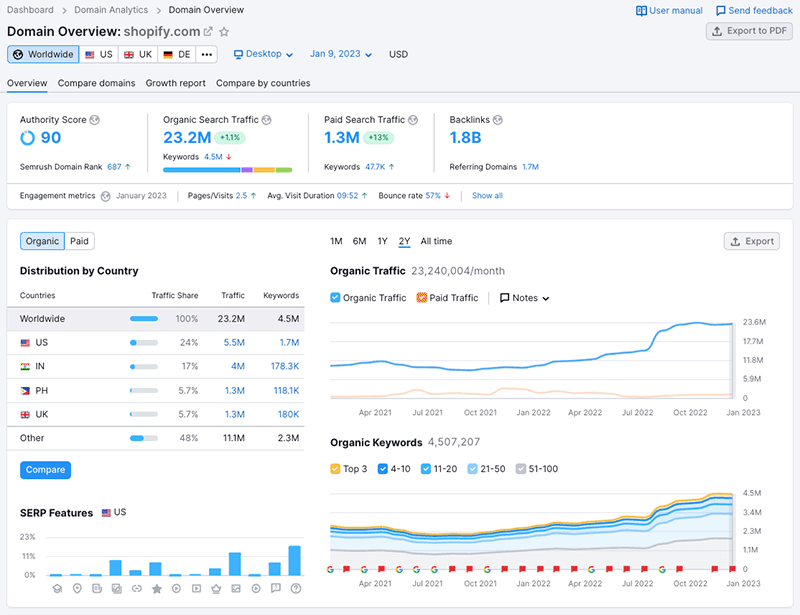The height and width of the screenshot is (615, 800).
Task: Select the Worldwide database button
Action: 43,55
